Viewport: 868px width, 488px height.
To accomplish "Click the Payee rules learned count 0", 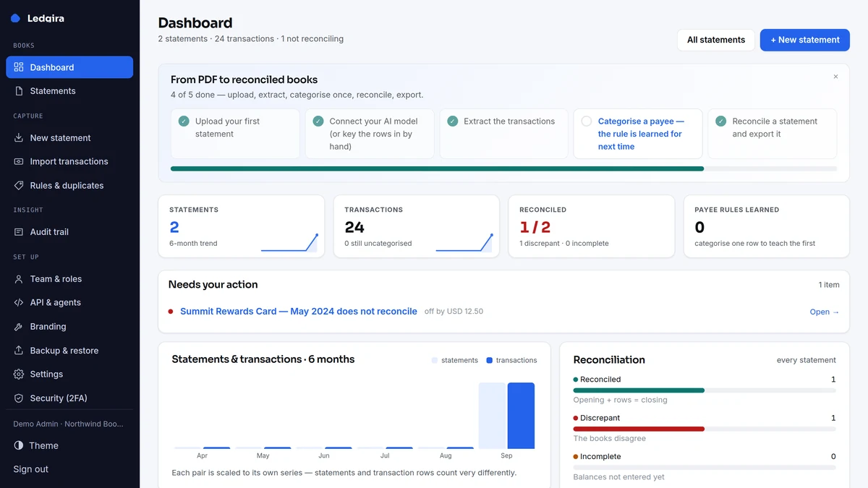I will 699,227.
